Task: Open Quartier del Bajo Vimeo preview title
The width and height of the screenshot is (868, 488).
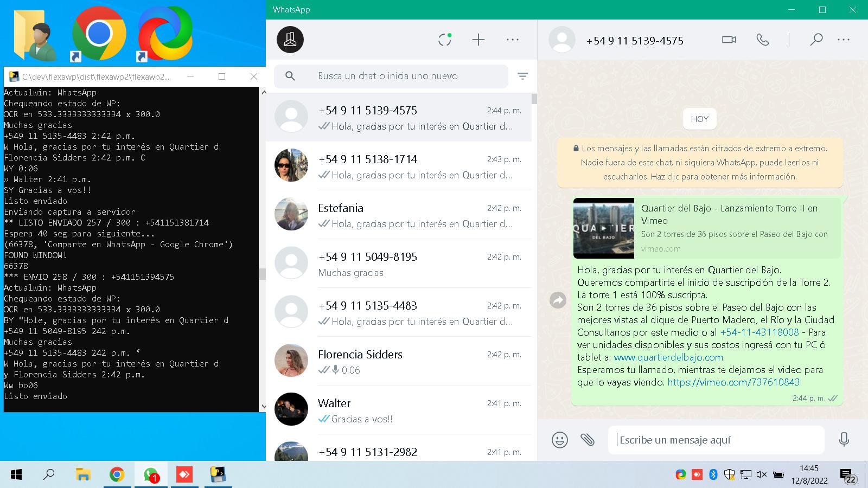Action: click(x=729, y=214)
